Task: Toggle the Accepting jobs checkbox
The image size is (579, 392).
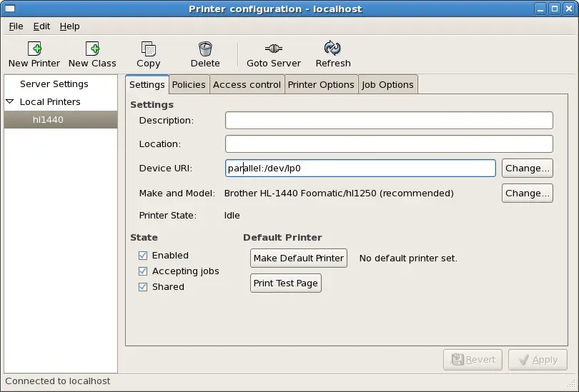Action: click(143, 271)
